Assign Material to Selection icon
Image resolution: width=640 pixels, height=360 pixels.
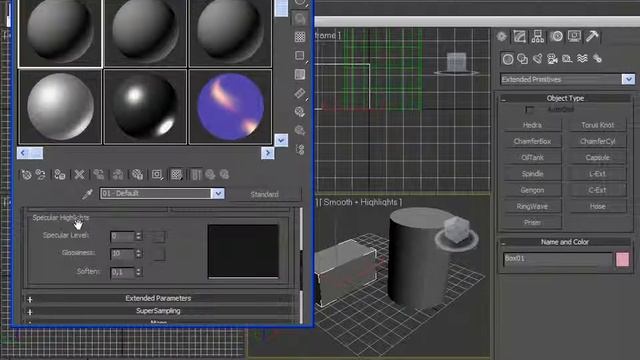tap(60, 175)
